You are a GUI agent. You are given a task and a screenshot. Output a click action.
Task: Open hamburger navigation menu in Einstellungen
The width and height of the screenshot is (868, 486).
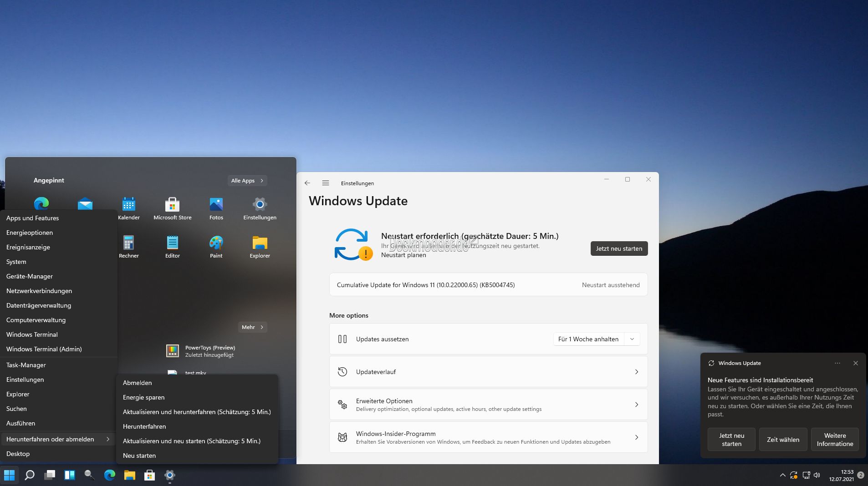click(x=326, y=183)
